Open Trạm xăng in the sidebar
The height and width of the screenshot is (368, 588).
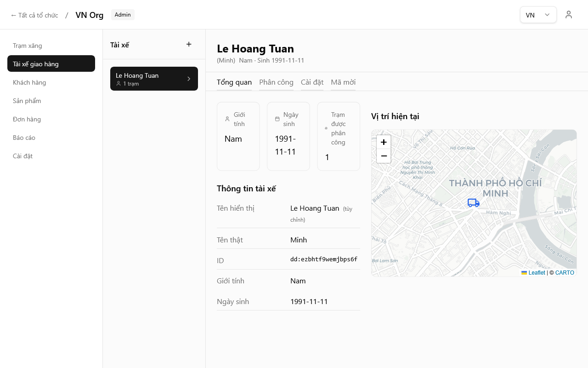tap(28, 46)
